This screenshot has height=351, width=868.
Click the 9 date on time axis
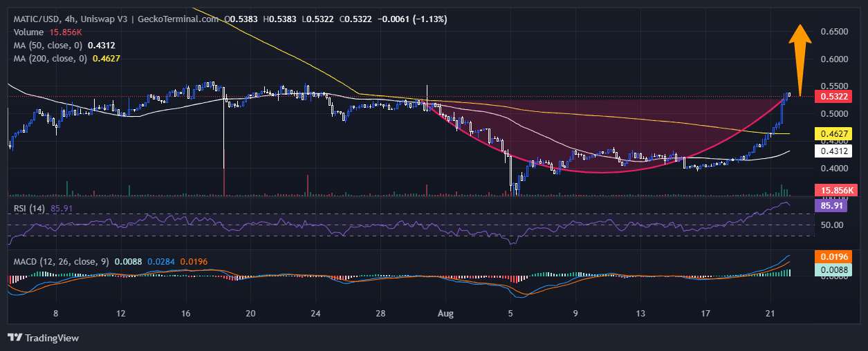pos(575,313)
